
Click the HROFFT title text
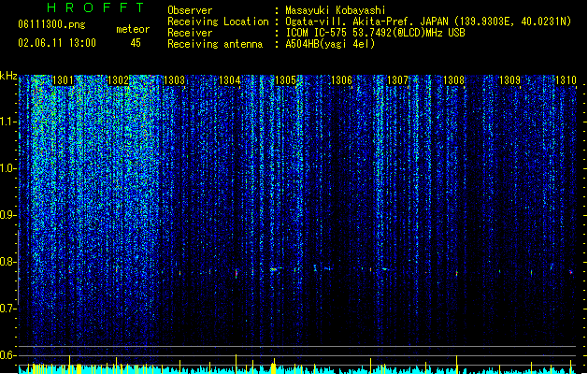click(96, 7)
